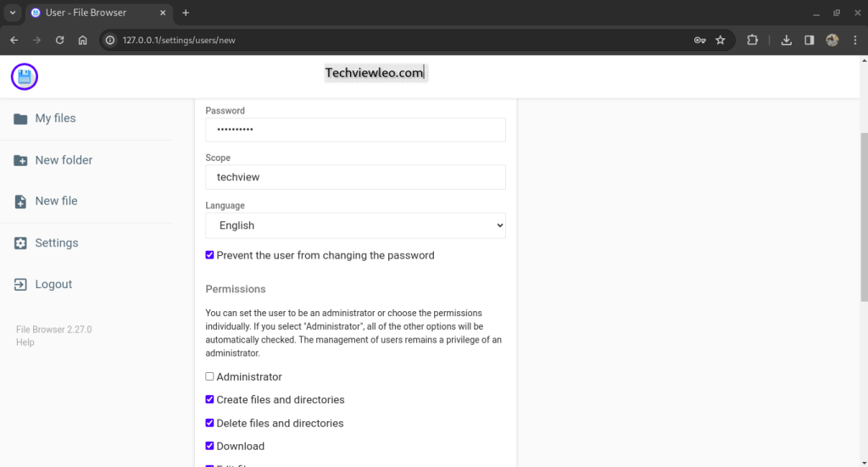Open the browser downloads icon
868x467 pixels.
click(787, 40)
